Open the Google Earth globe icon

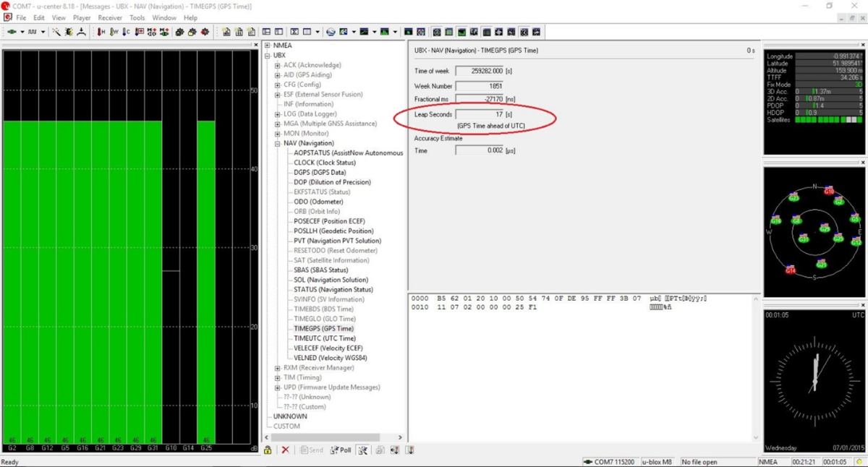click(x=331, y=32)
